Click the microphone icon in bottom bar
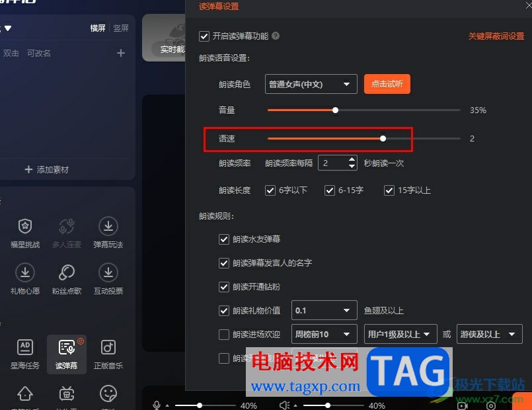 coord(157,405)
